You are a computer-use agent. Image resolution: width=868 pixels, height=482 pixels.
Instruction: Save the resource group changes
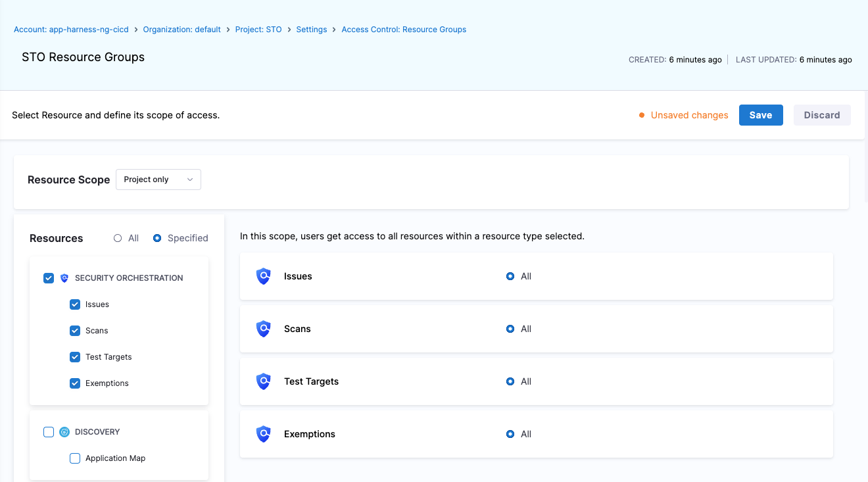pos(761,115)
